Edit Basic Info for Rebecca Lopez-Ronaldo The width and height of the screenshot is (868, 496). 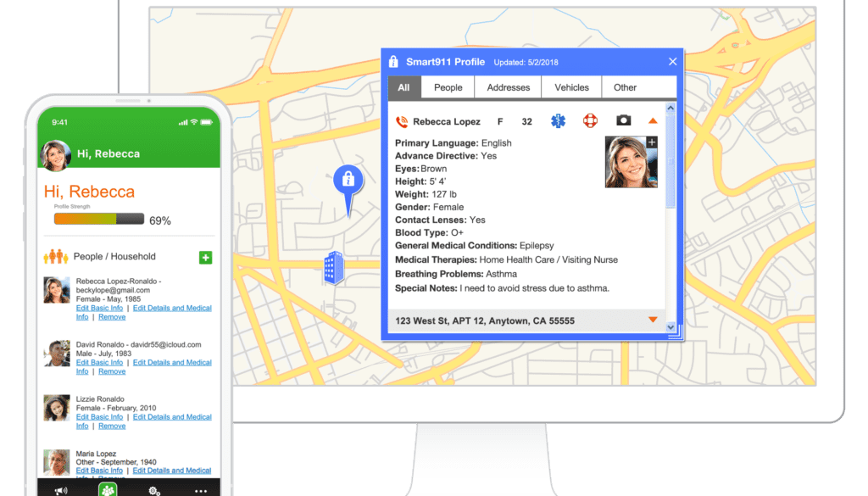100,308
